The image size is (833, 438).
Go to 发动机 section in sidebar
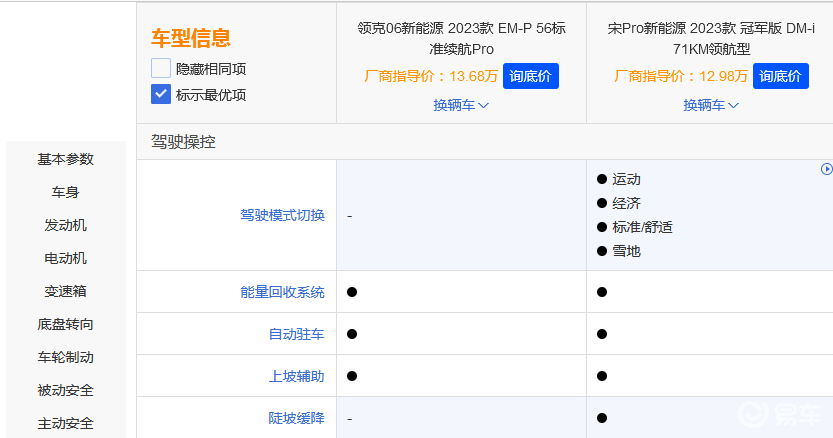tap(65, 225)
